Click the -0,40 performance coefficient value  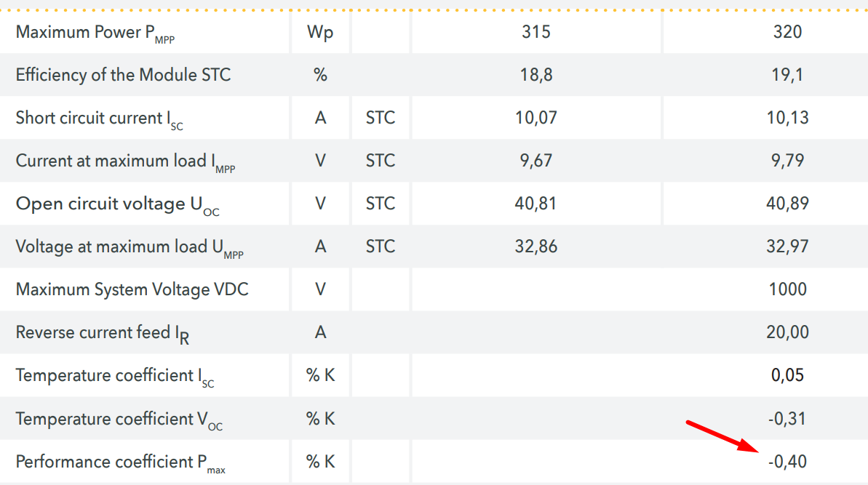787,462
